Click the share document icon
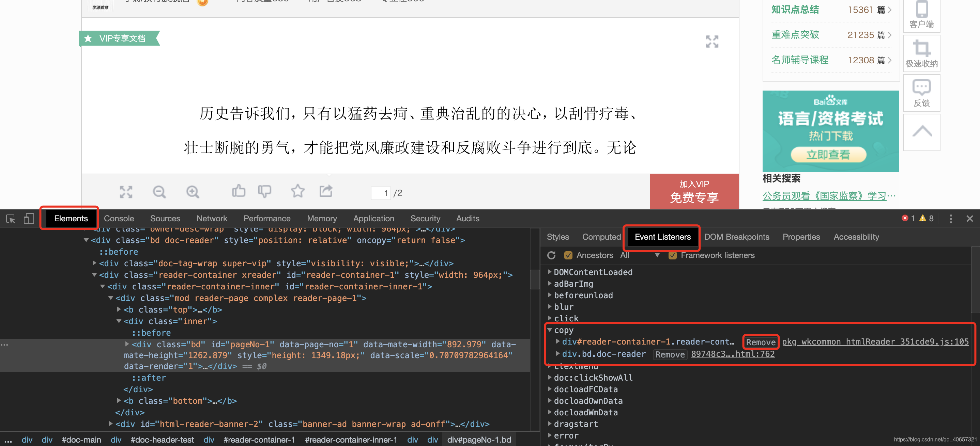Viewport: 980px width, 446px height. pyautogui.click(x=326, y=191)
